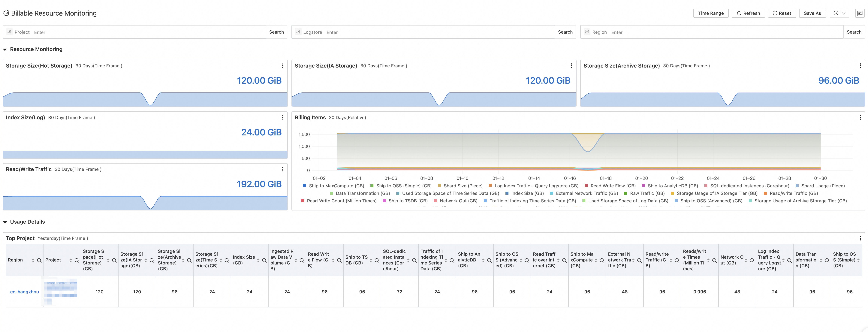Click Project filter settings icon
Screen dimensions: 868x332
point(9,32)
